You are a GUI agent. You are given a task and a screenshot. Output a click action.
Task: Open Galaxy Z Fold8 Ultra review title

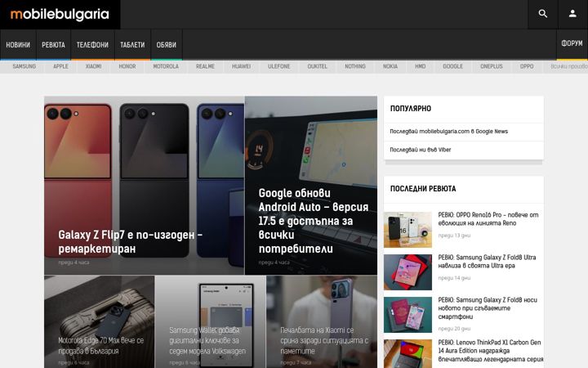click(487, 262)
